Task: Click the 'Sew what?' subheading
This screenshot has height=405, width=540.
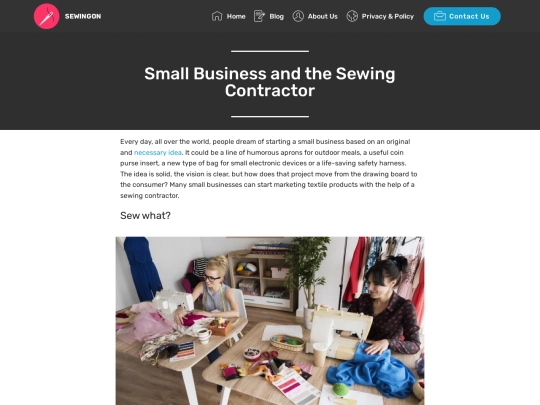Action: tap(145, 216)
